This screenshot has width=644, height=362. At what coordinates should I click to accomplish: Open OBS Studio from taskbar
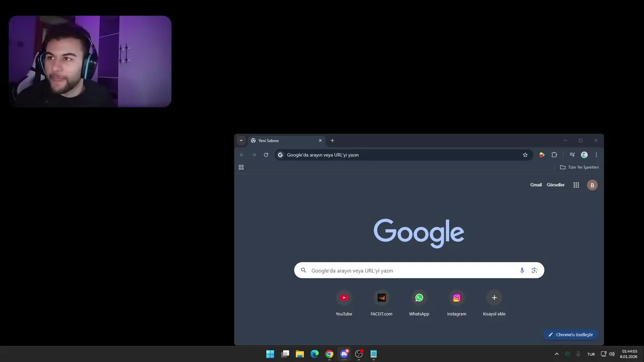tap(359, 354)
